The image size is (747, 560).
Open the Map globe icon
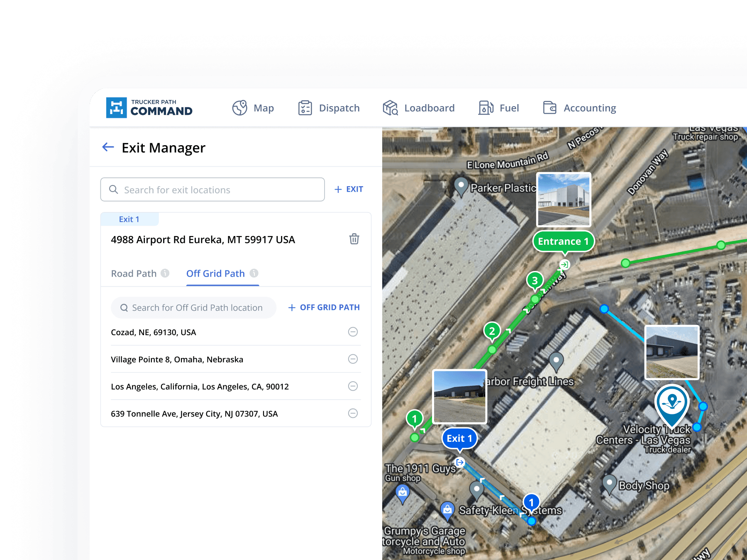(240, 108)
